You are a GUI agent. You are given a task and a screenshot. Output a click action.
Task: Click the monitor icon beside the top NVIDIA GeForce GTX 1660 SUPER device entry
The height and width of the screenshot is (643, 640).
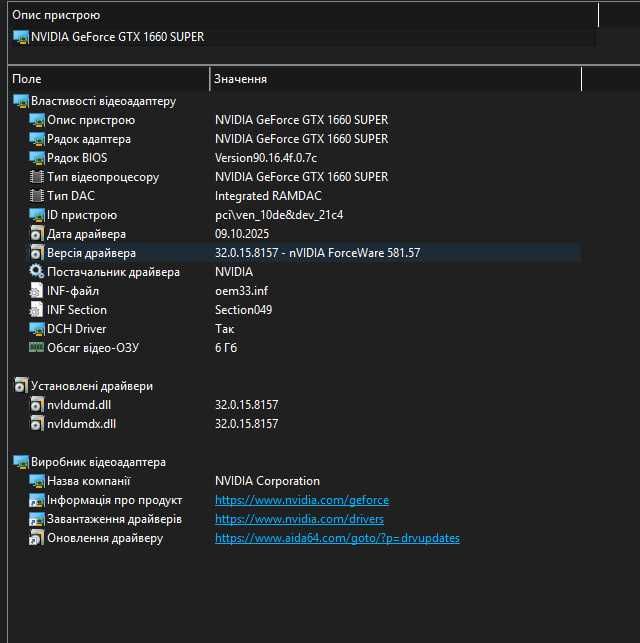point(20,37)
